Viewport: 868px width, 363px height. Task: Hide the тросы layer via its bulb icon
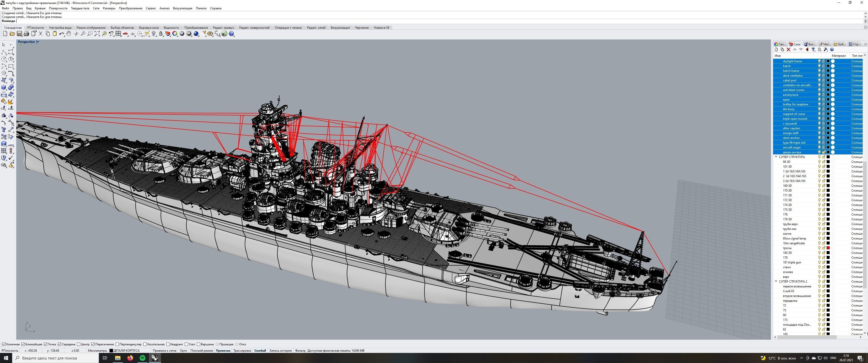(820, 248)
